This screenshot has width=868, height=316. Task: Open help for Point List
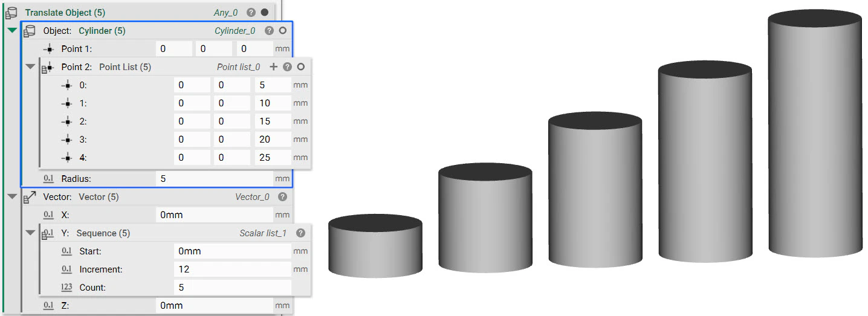pyautogui.click(x=288, y=67)
